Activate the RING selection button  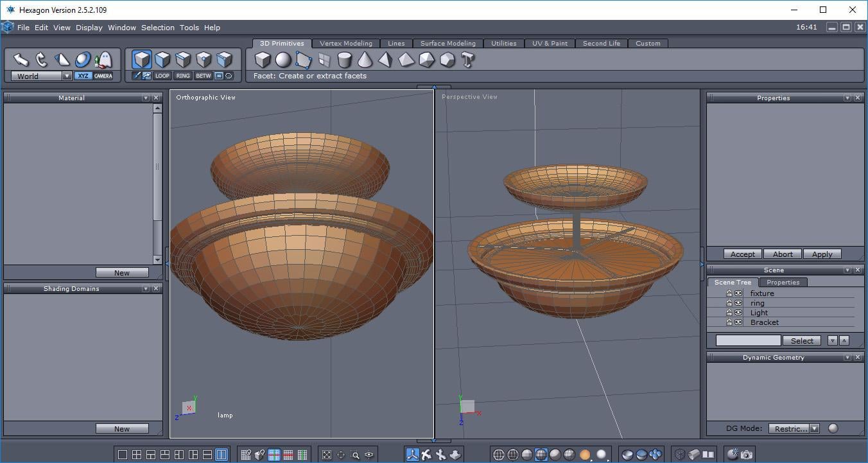pyautogui.click(x=183, y=76)
